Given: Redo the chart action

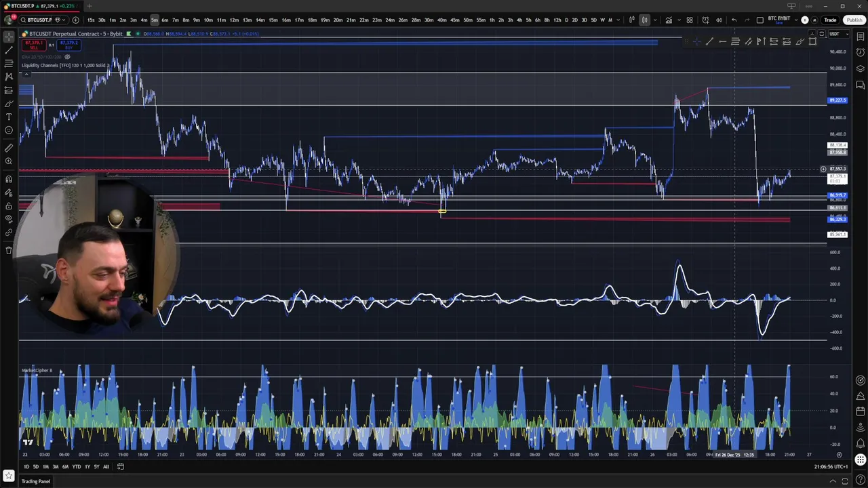Looking at the screenshot, I should click(x=747, y=20).
